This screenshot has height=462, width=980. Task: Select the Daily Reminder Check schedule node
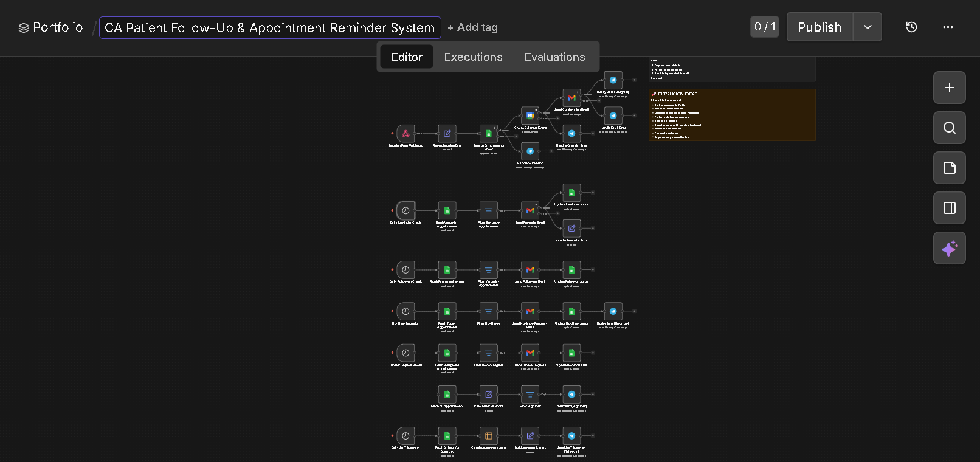(x=405, y=210)
